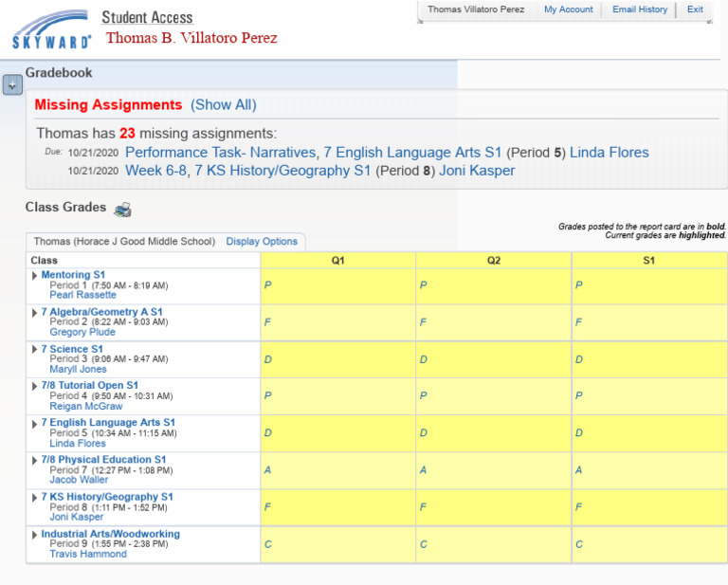Click the S1 column header
This screenshot has width=728, height=585.
coord(649,260)
